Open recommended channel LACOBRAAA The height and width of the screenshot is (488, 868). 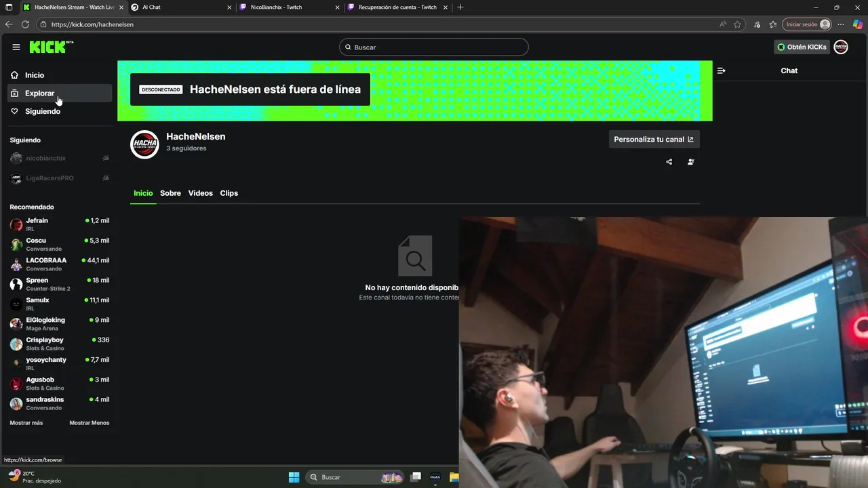point(60,264)
